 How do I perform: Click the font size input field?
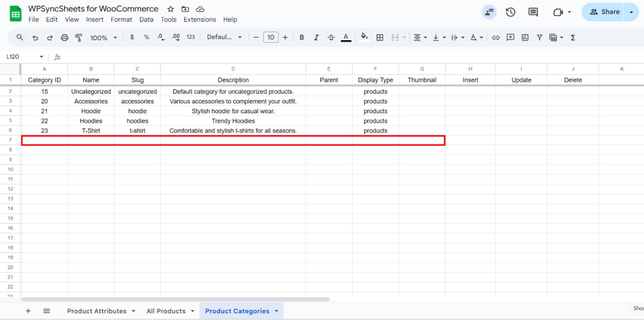[x=270, y=37]
